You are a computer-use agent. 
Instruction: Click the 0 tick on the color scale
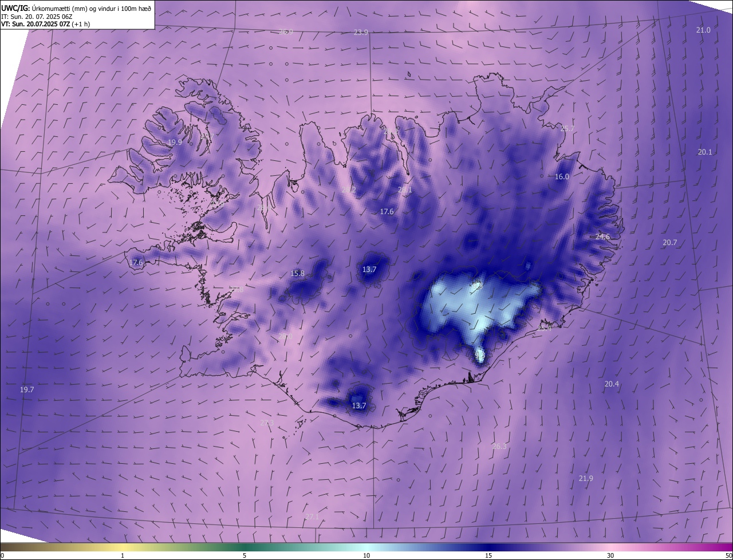coord(2,555)
